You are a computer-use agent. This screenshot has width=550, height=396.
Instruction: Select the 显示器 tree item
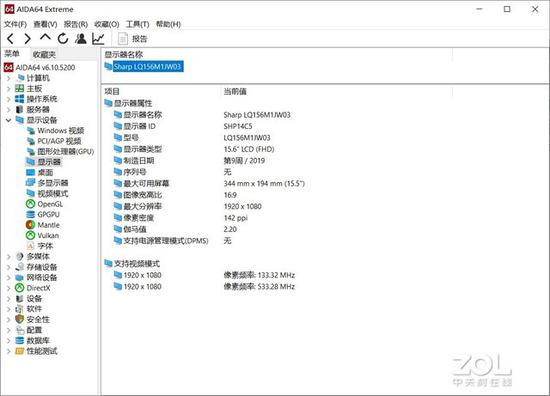tap(49, 162)
